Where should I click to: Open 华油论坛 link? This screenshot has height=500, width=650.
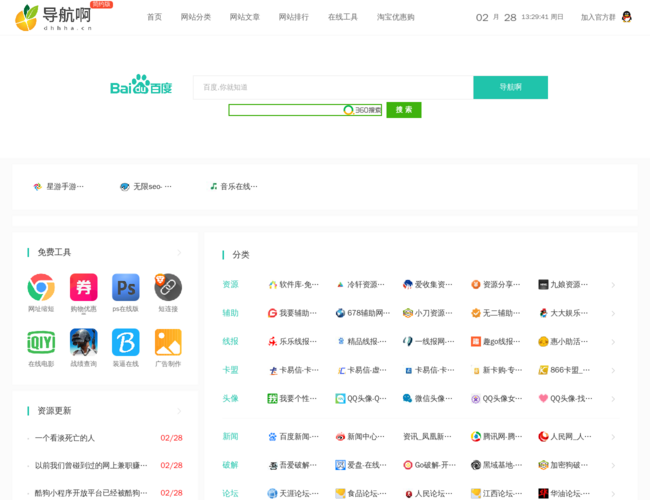(564, 493)
